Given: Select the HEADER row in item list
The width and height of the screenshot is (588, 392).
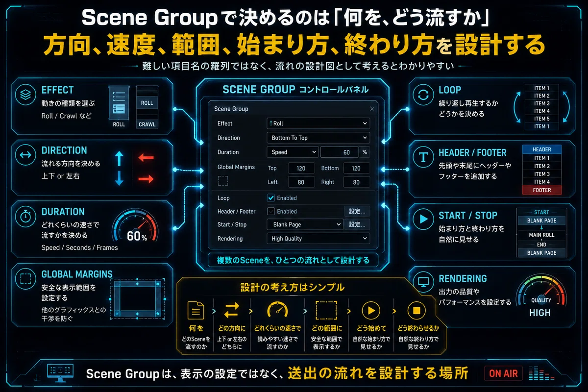Looking at the screenshot, I should (542, 149).
